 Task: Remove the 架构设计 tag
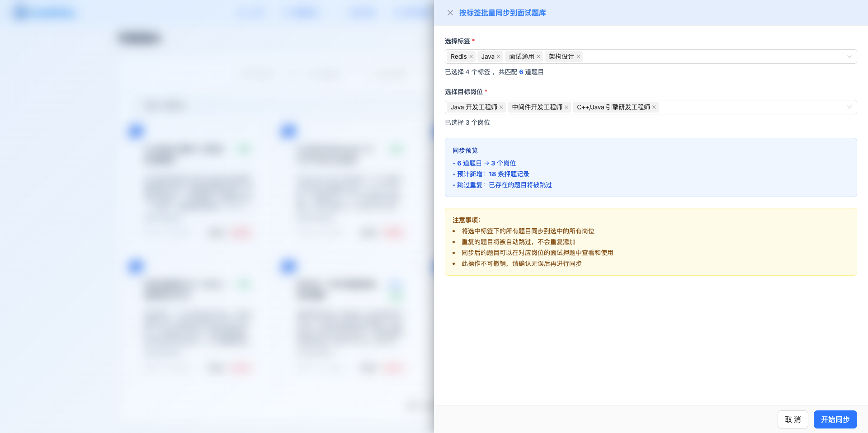(x=578, y=56)
